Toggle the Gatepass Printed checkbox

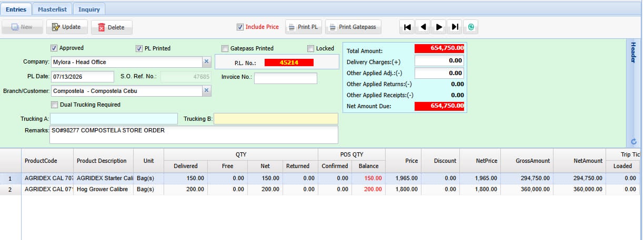[225, 48]
